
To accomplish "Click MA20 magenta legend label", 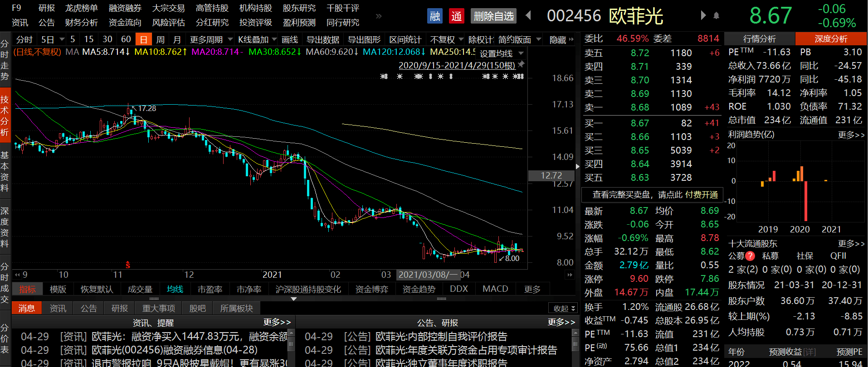I will (217, 52).
